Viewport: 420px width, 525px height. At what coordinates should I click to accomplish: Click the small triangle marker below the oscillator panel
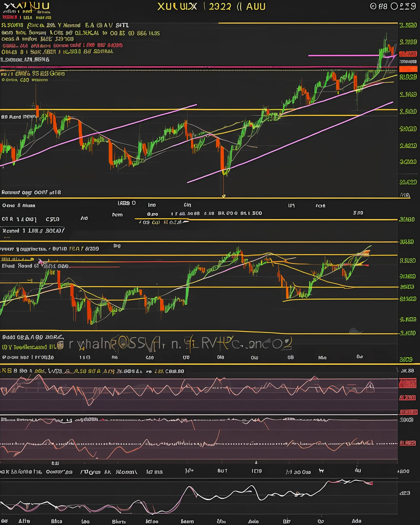coord(256,462)
